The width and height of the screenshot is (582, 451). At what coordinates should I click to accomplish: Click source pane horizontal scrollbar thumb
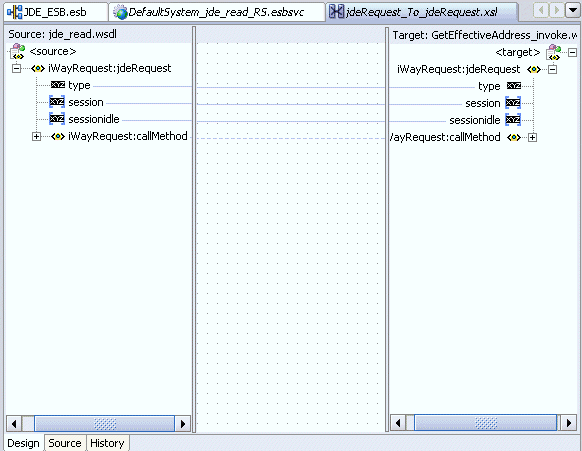(104, 424)
